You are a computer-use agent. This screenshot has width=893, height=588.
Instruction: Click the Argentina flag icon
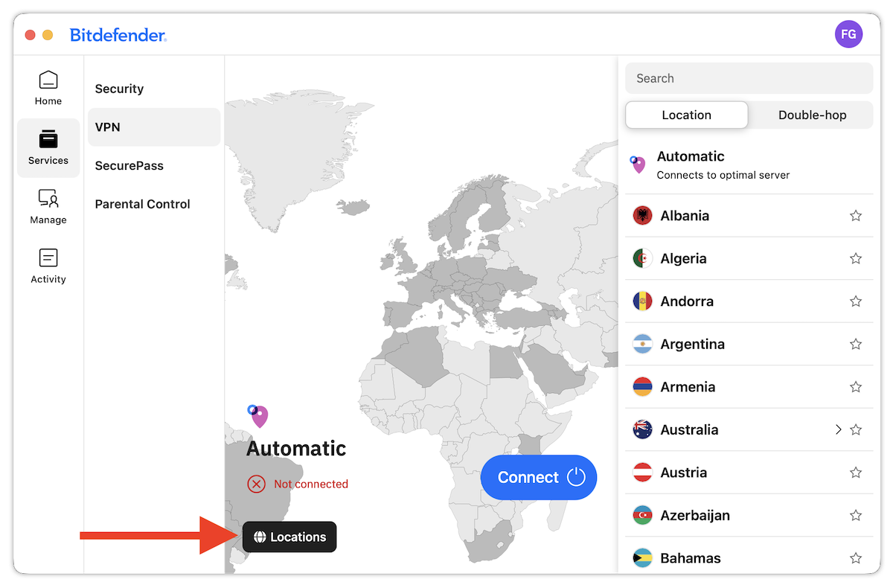click(642, 344)
